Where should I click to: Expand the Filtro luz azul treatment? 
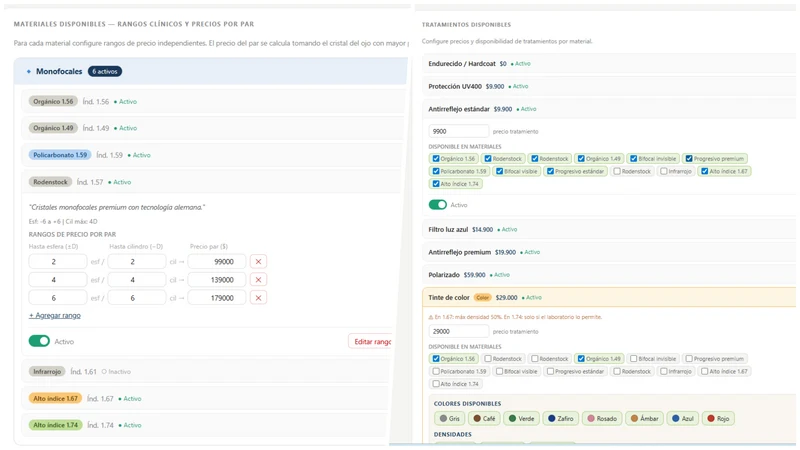[x=610, y=230]
